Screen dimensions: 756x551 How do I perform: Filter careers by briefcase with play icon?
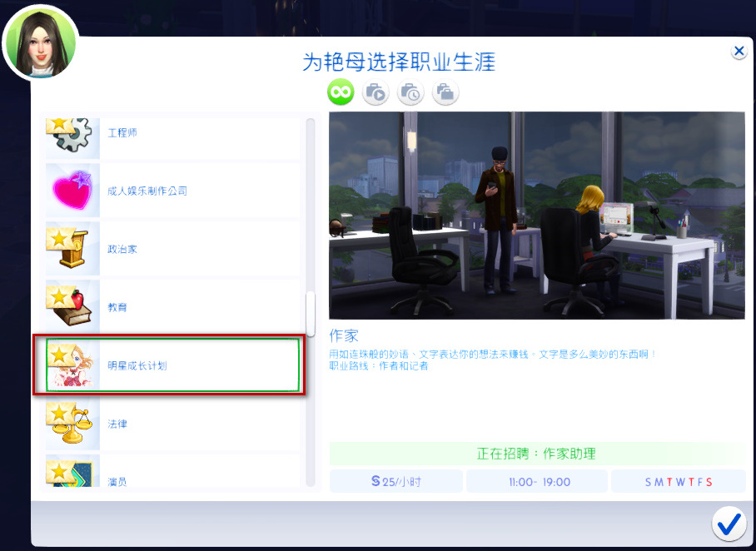(376, 92)
